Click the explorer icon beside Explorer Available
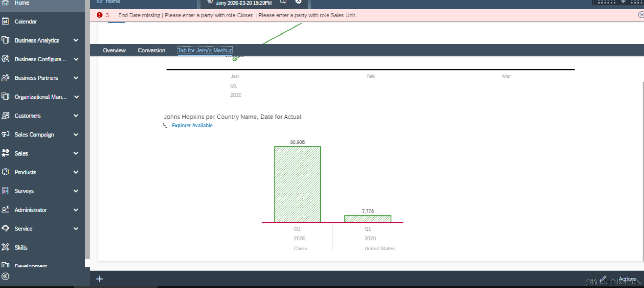Image resolution: width=644 pixels, height=288 pixels. [x=165, y=126]
